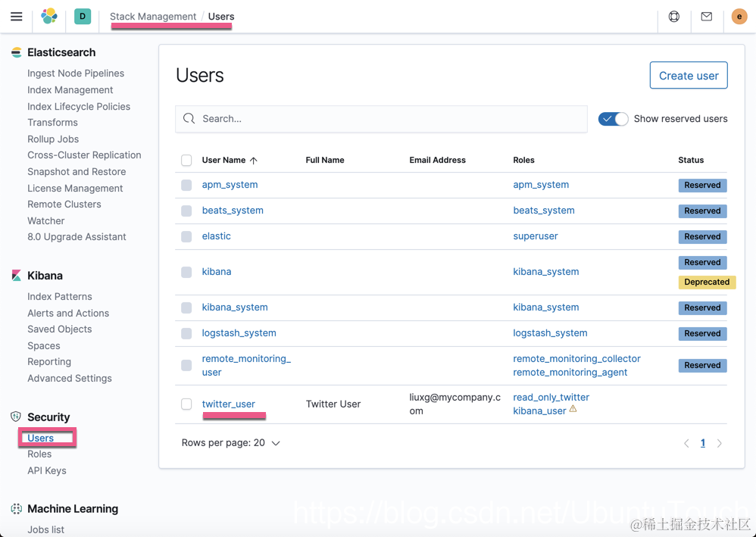Open Saved Objects page

click(59, 329)
